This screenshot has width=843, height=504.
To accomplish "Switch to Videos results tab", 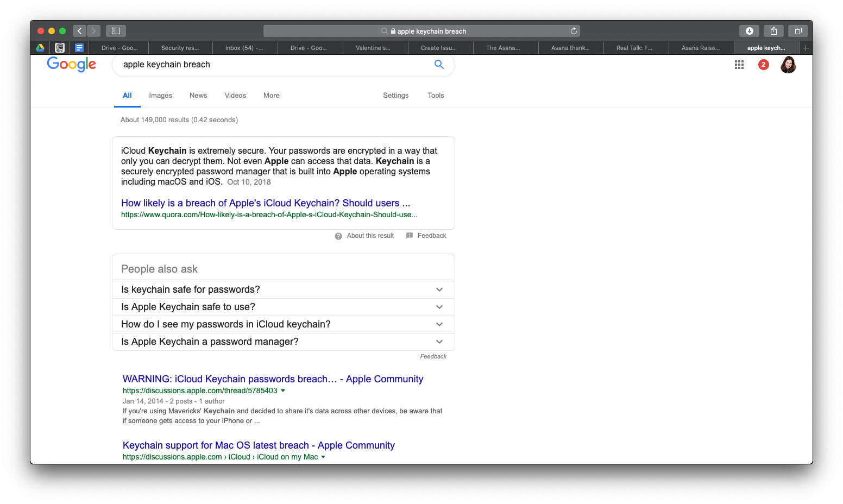I will point(235,95).
